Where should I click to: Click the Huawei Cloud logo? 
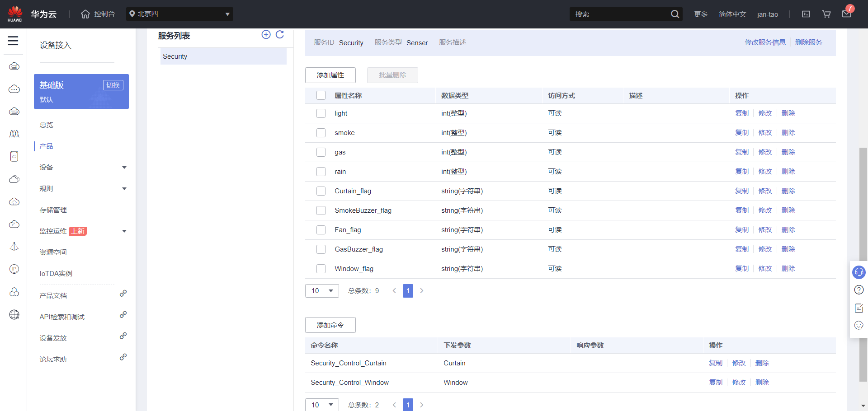point(15,14)
